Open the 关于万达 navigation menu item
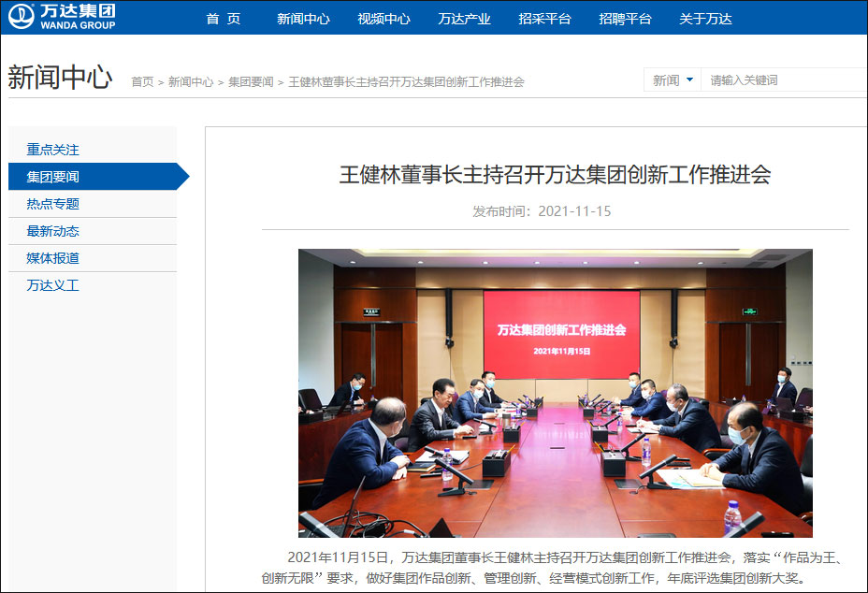Screen dimensions: 868x593 tap(705, 19)
